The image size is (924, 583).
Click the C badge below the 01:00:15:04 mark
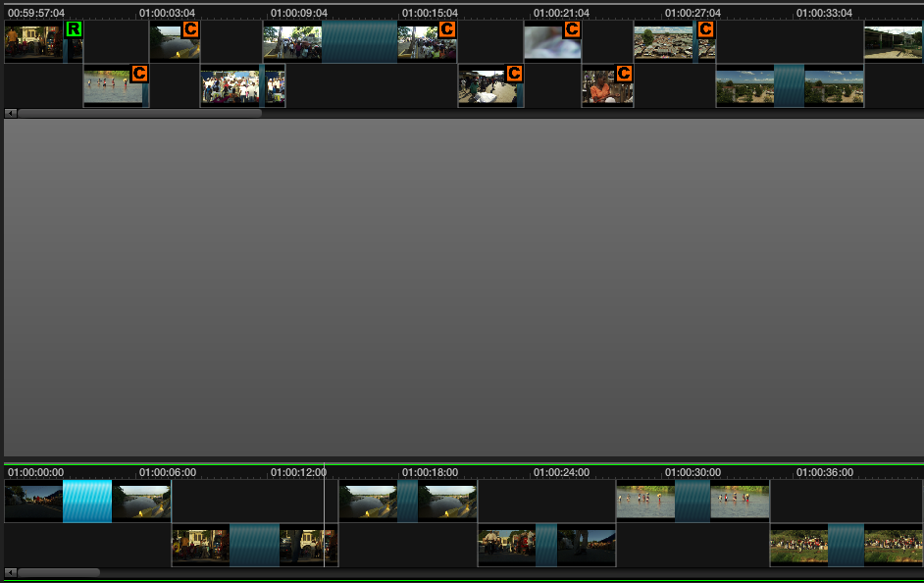coord(446,29)
